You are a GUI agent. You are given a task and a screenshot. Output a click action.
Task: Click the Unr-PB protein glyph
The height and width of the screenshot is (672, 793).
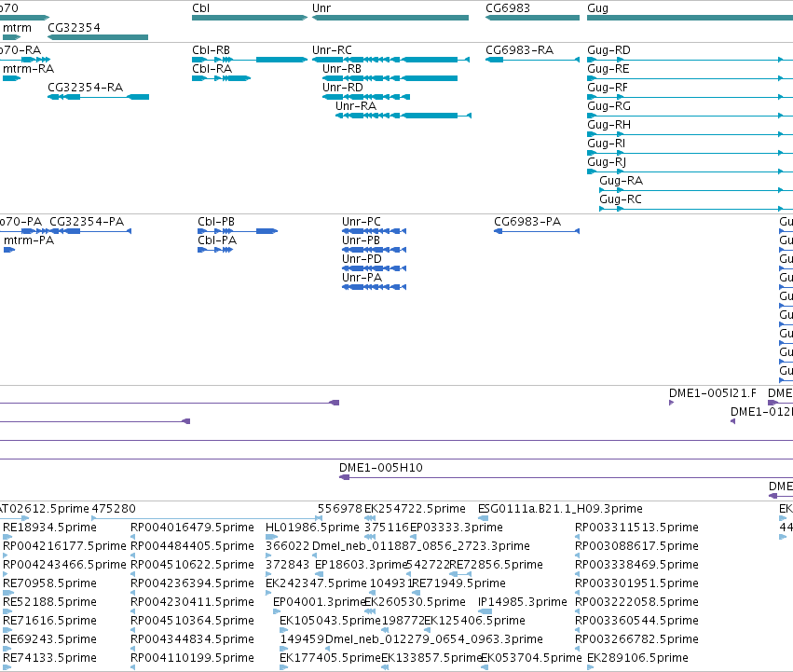(x=375, y=250)
